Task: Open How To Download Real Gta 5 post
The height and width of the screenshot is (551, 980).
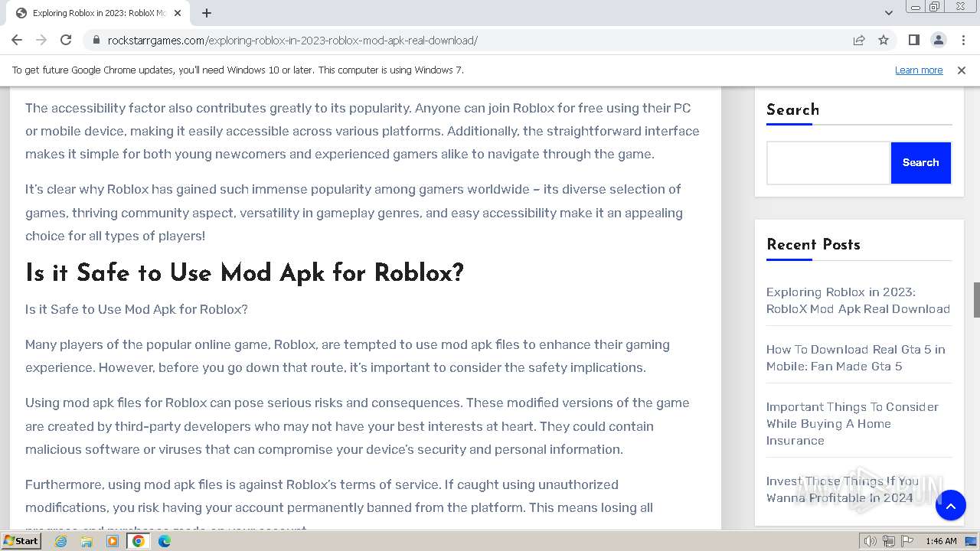Action: [856, 357]
